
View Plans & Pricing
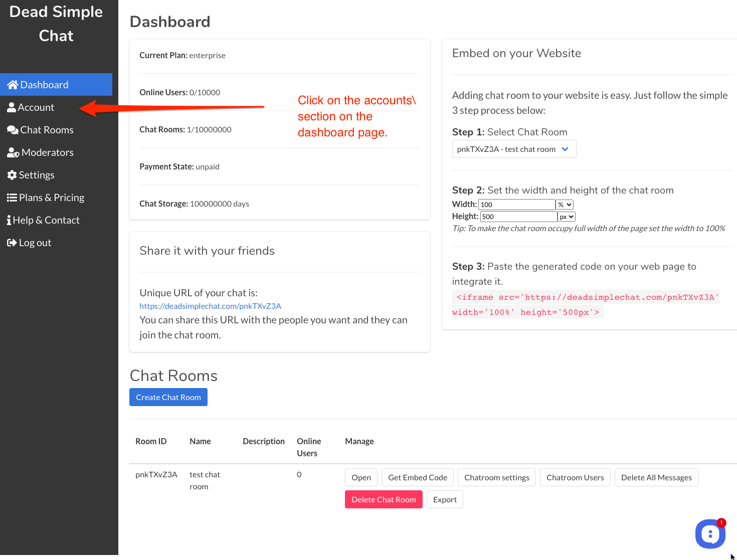click(x=56, y=198)
